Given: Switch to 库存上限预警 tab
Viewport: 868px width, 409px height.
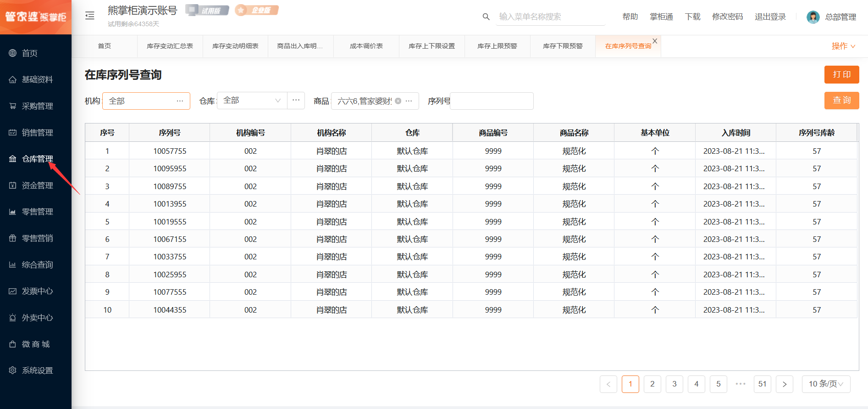Looking at the screenshot, I should point(497,46).
